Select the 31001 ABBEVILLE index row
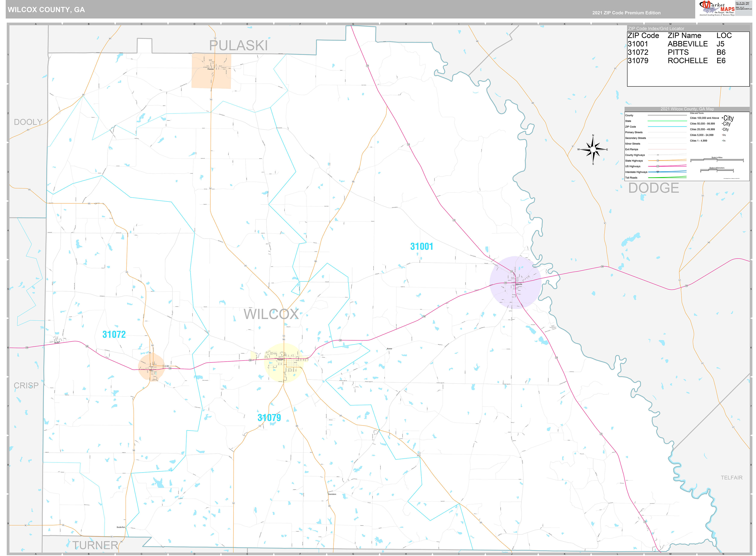 coord(677,44)
